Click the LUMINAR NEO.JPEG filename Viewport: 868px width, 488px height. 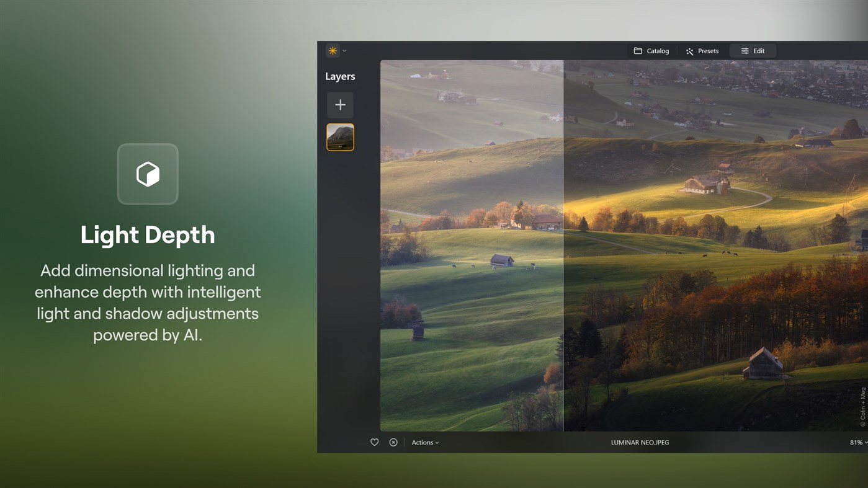pyautogui.click(x=639, y=442)
